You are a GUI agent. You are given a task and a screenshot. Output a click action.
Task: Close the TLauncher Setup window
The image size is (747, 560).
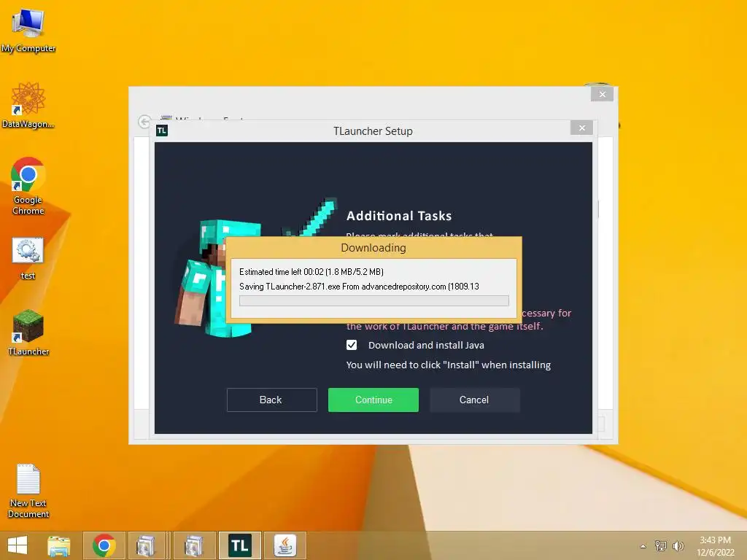pyautogui.click(x=581, y=128)
